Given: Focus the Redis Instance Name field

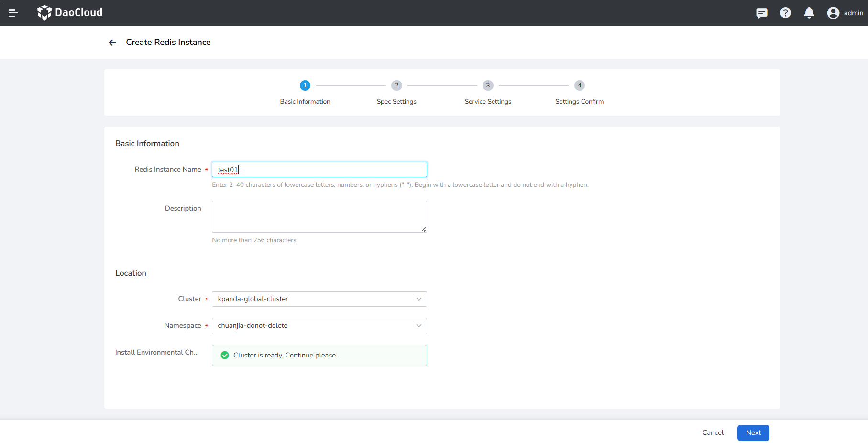Looking at the screenshot, I should 319,170.
